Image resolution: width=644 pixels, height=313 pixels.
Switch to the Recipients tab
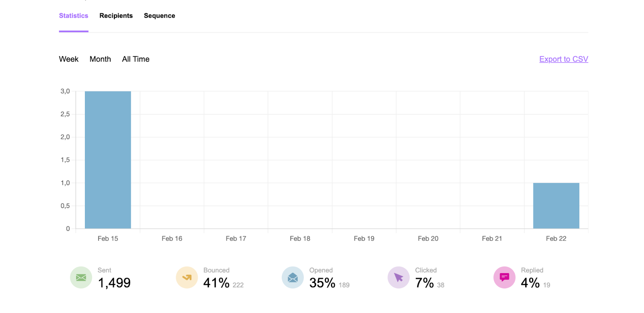[116, 16]
